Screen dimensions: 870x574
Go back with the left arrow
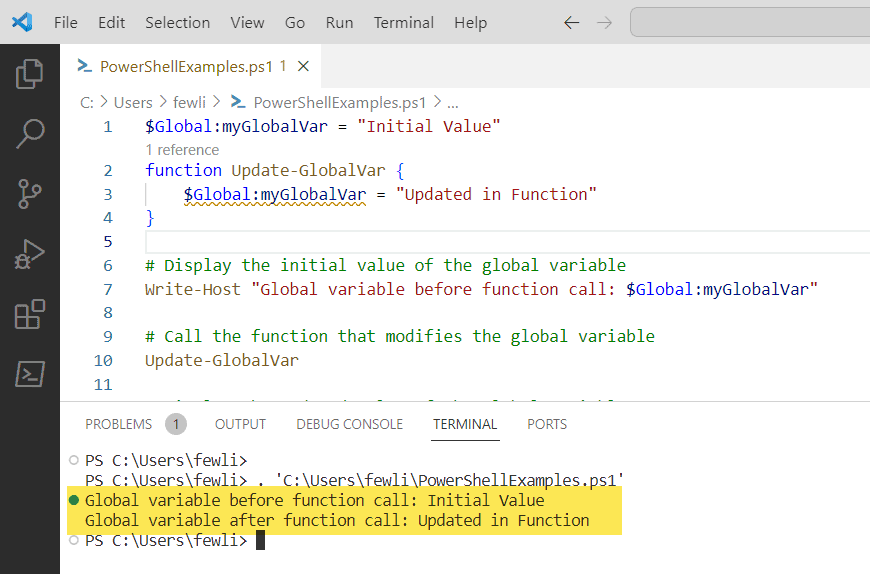(571, 23)
